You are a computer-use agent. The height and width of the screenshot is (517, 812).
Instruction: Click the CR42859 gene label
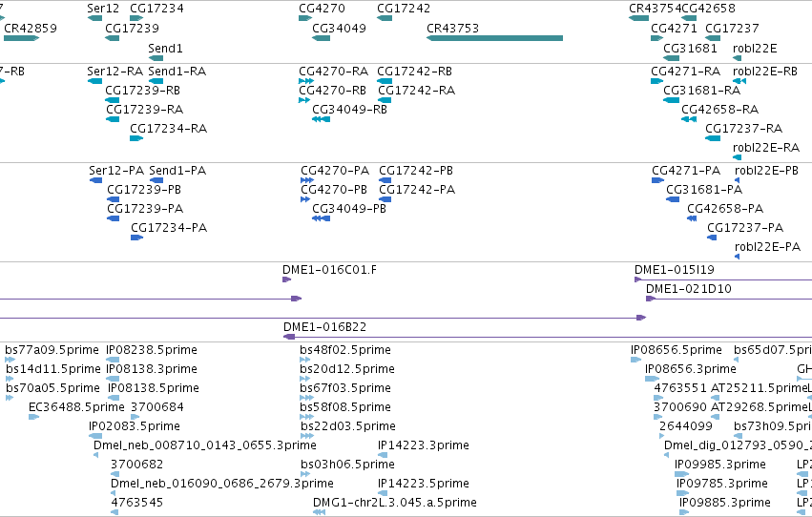[x=31, y=29]
